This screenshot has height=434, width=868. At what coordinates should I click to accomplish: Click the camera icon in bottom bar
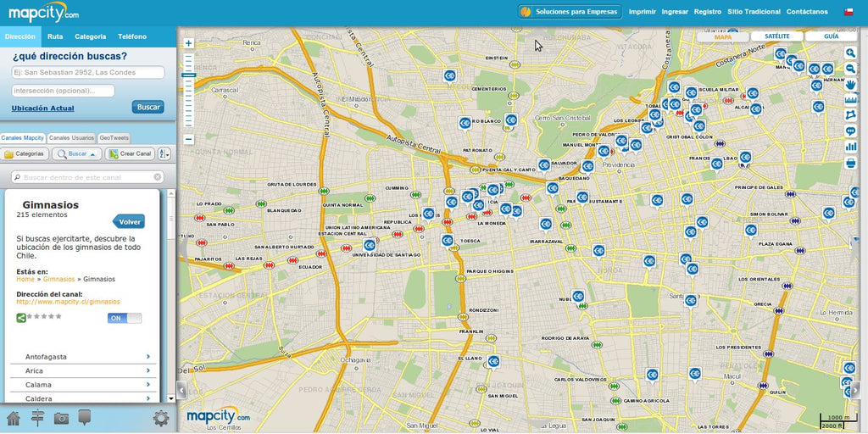point(61,418)
